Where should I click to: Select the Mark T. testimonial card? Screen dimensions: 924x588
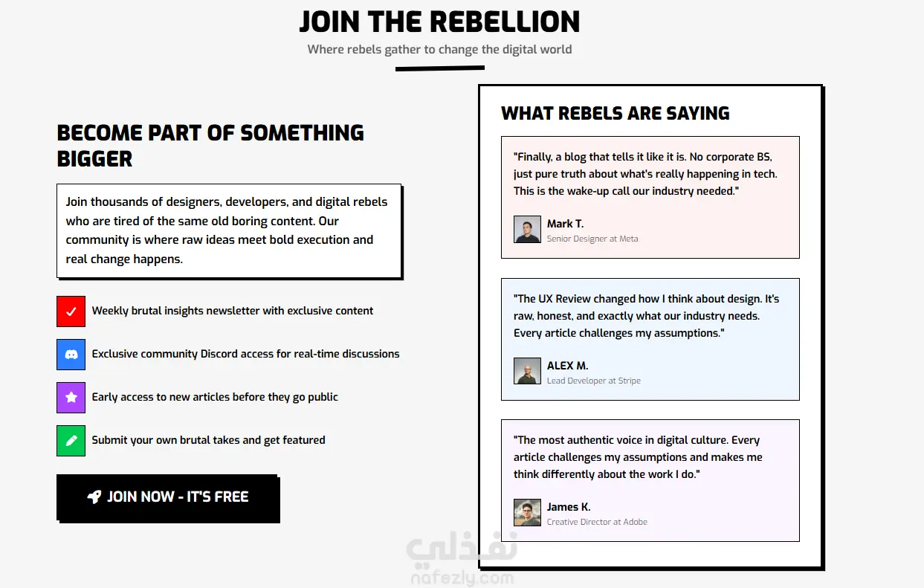pos(650,197)
